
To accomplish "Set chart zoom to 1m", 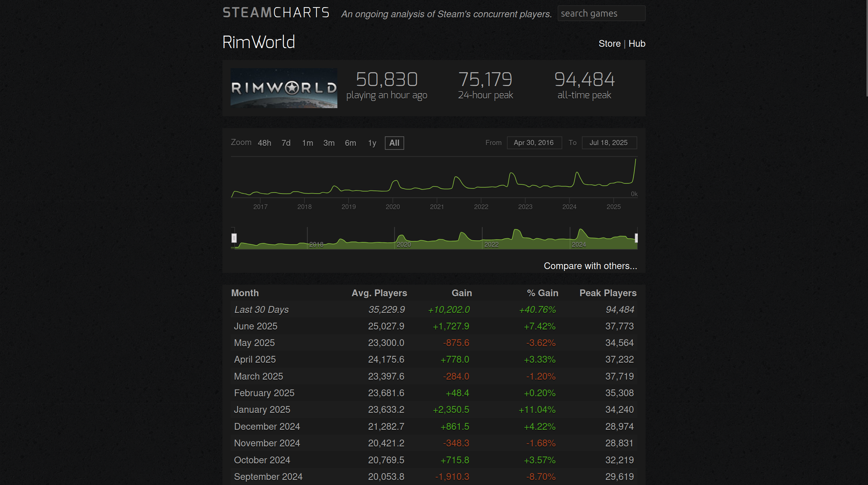I will click(308, 143).
